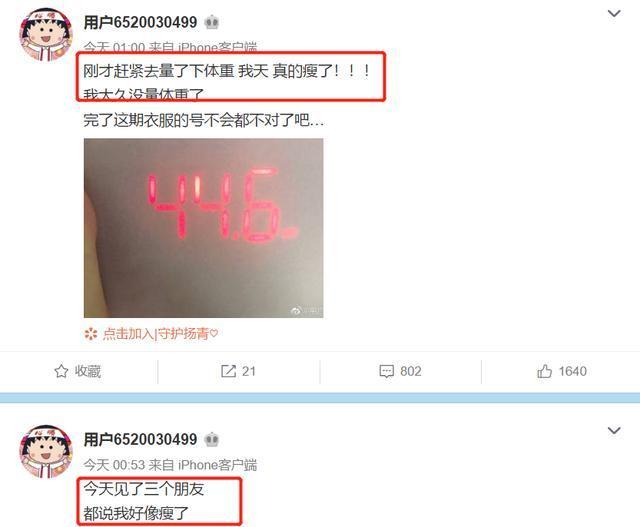The height and width of the screenshot is (527, 640).
Task: Expand the second post's chevron menu
Action: click(614, 431)
